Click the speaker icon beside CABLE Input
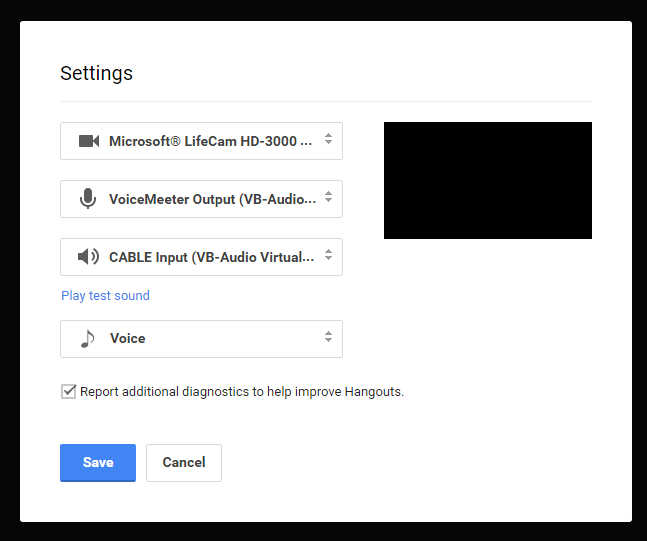Screen dimensions: 647x541 88,257
